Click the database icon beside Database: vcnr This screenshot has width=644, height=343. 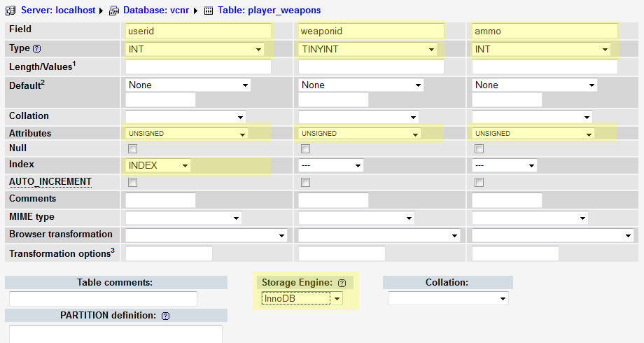tap(114, 10)
